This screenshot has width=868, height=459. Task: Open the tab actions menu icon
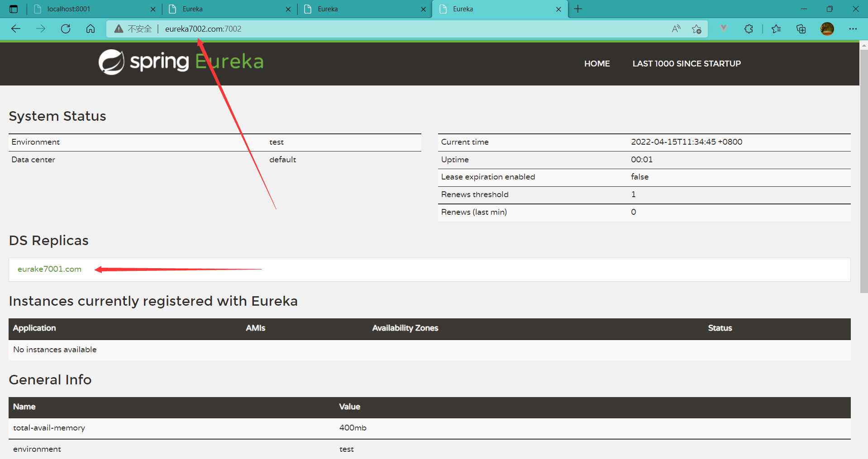tap(14, 9)
